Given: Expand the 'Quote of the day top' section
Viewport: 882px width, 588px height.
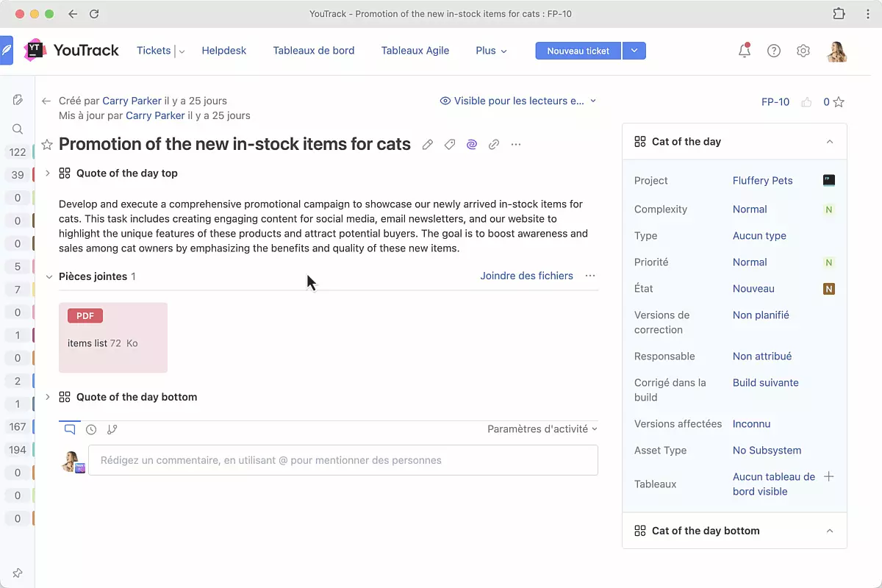Looking at the screenshot, I should tap(48, 173).
